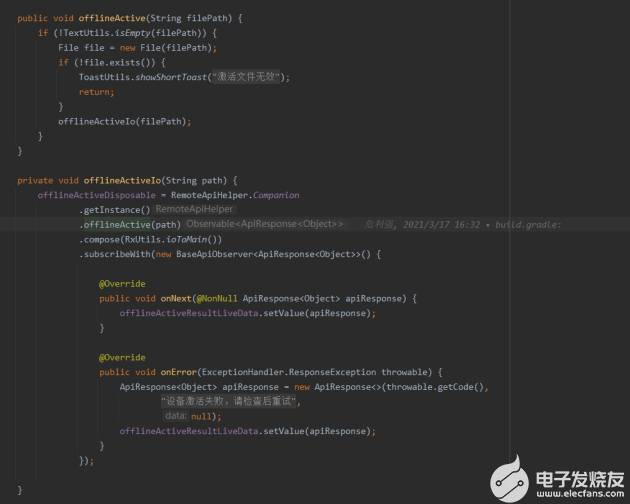630x504 pixels.
Task: Place cursor in the "设备激活失败" string
Action: click(230, 401)
